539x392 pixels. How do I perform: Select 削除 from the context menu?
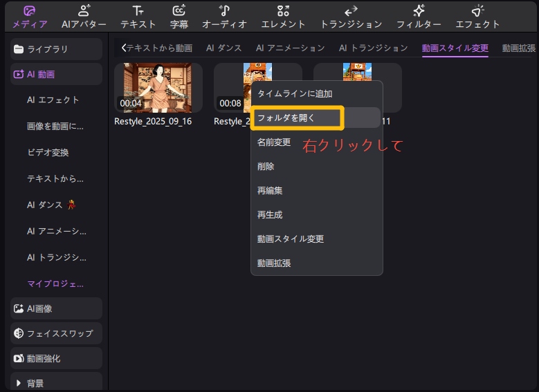coord(266,166)
